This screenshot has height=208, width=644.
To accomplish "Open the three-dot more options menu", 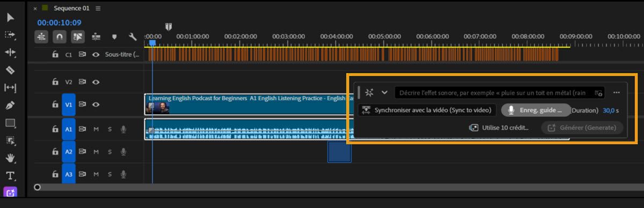I will pyautogui.click(x=617, y=93).
